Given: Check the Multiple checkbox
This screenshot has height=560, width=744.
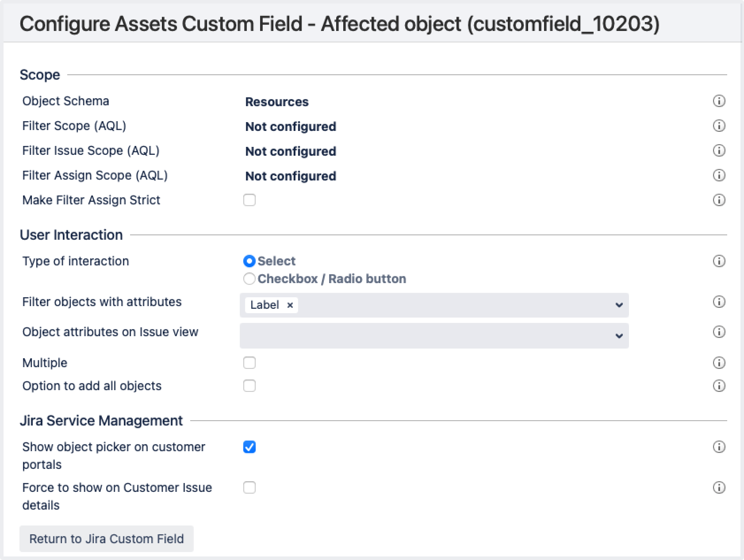Looking at the screenshot, I should (250, 363).
